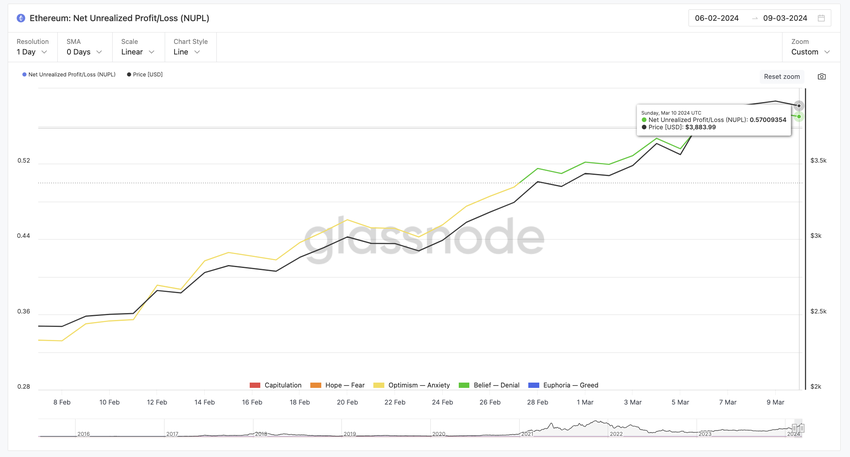Image resolution: width=850 pixels, height=457 pixels.
Task: Click the Hope — Fear orange legend swatch
Action: click(315, 385)
